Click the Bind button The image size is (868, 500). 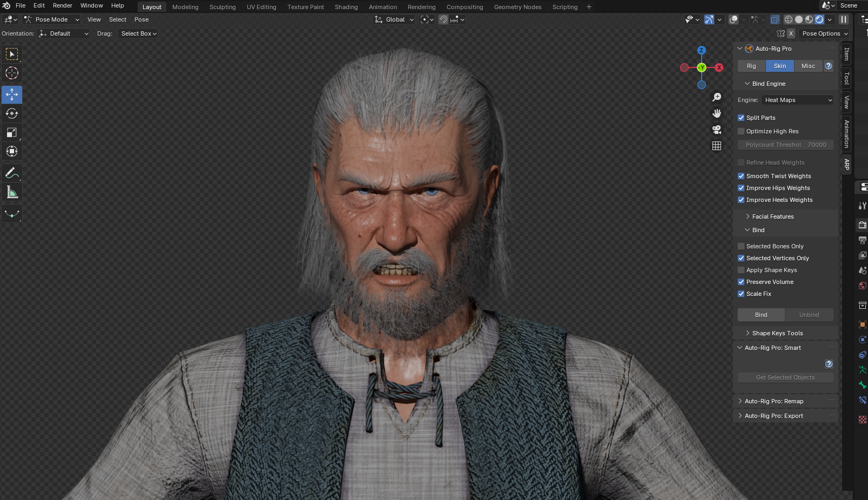pyautogui.click(x=761, y=315)
